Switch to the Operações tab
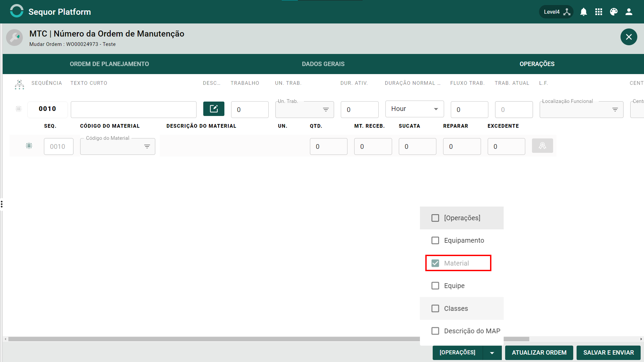The width and height of the screenshot is (644, 362). [537, 64]
